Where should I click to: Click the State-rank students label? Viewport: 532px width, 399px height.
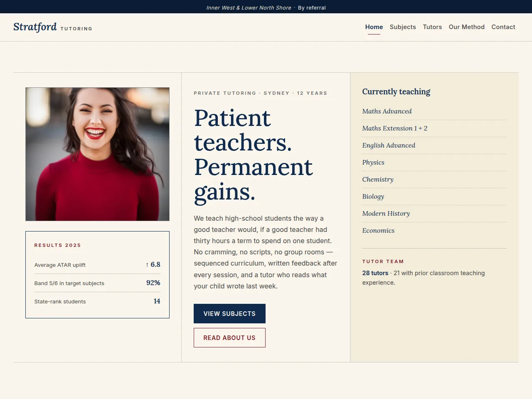click(60, 302)
